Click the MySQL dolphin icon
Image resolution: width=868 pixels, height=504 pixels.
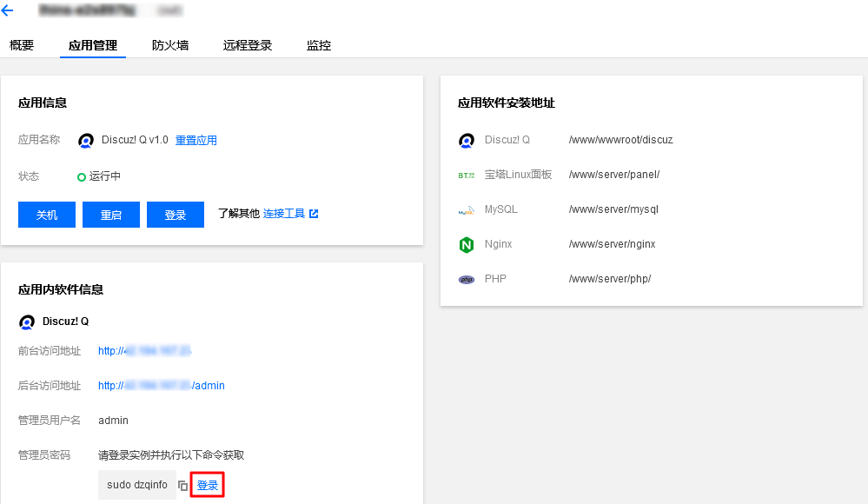(x=467, y=210)
